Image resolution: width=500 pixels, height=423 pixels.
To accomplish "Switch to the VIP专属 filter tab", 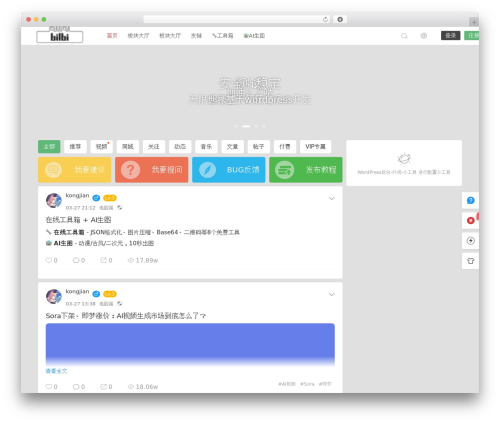I will tap(315, 147).
